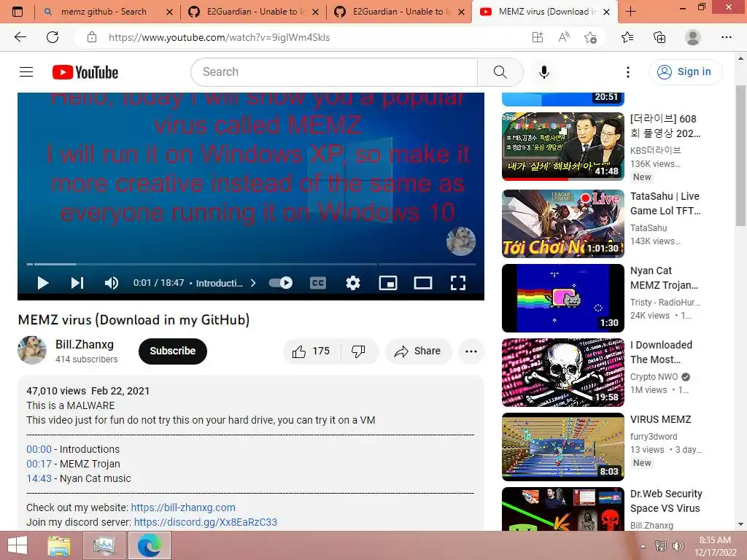Go back with the browser back arrow
Screen dimensions: 747x560
[20, 37]
